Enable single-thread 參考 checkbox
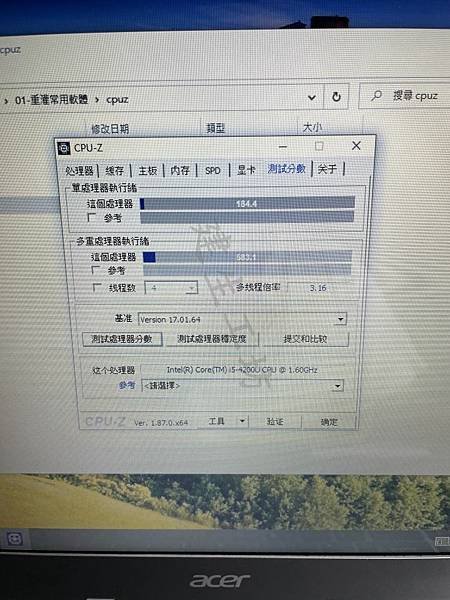The image size is (450, 600). click(91, 217)
